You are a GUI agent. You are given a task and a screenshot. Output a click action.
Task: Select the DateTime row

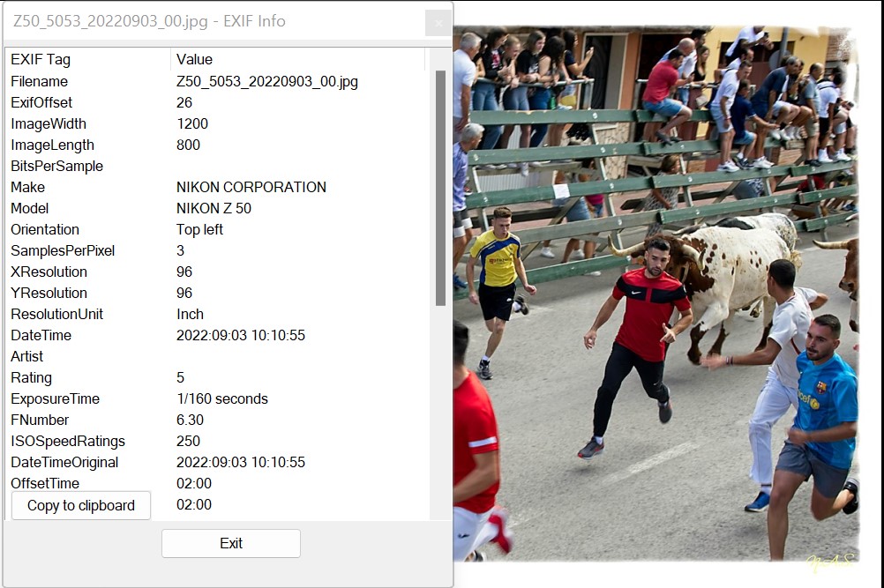216,335
